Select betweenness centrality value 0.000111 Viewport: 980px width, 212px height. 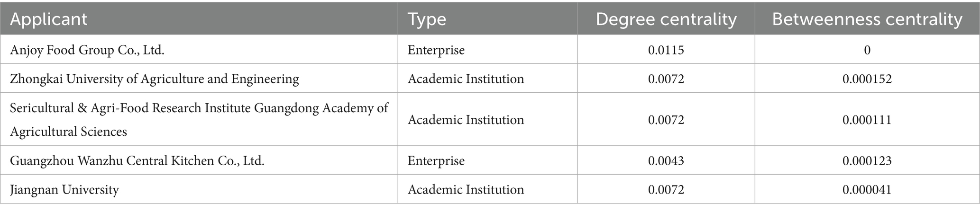pos(867,120)
